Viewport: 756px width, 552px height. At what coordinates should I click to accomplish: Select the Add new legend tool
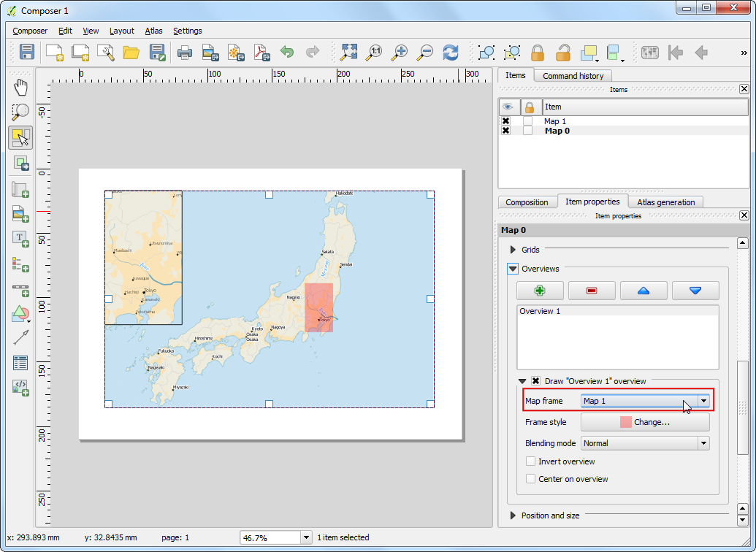coord(20,264)
